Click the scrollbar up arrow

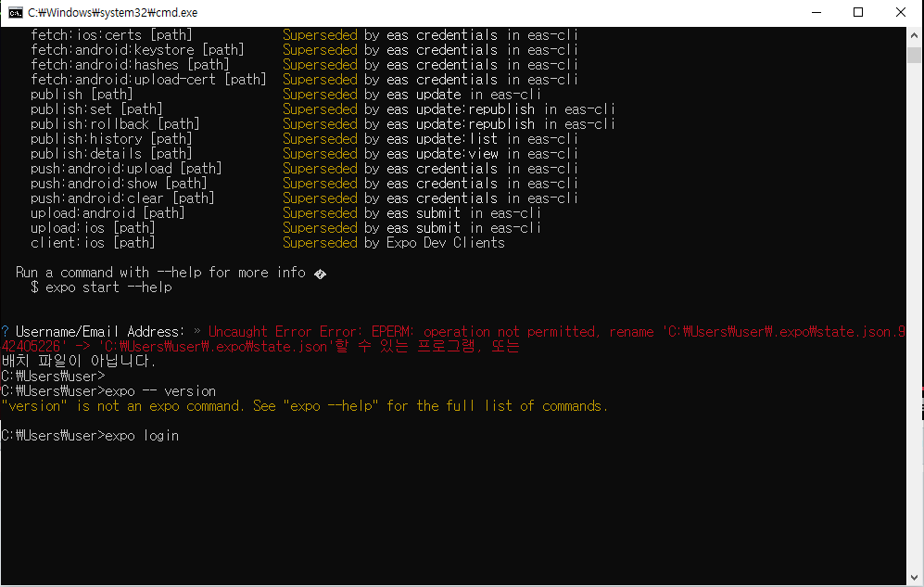[914, 34]
